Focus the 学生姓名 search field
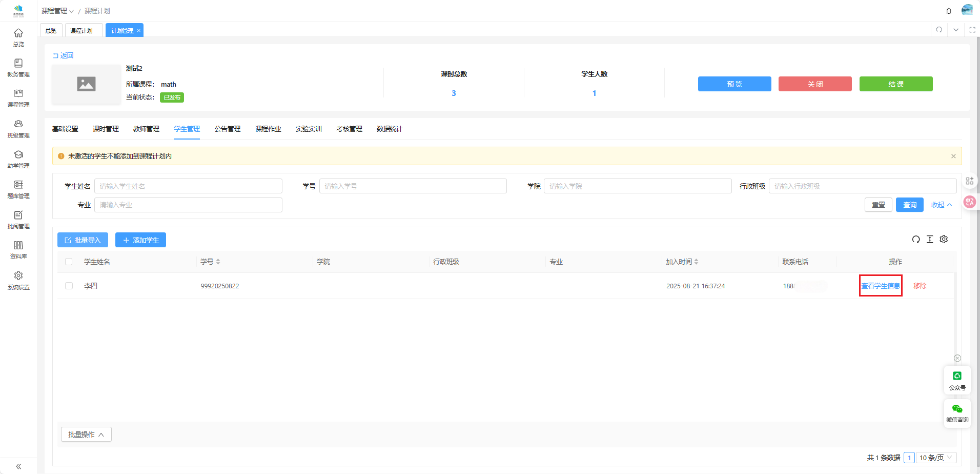The height and width of the screenshot is (474, 980). [x=188, y=186]
